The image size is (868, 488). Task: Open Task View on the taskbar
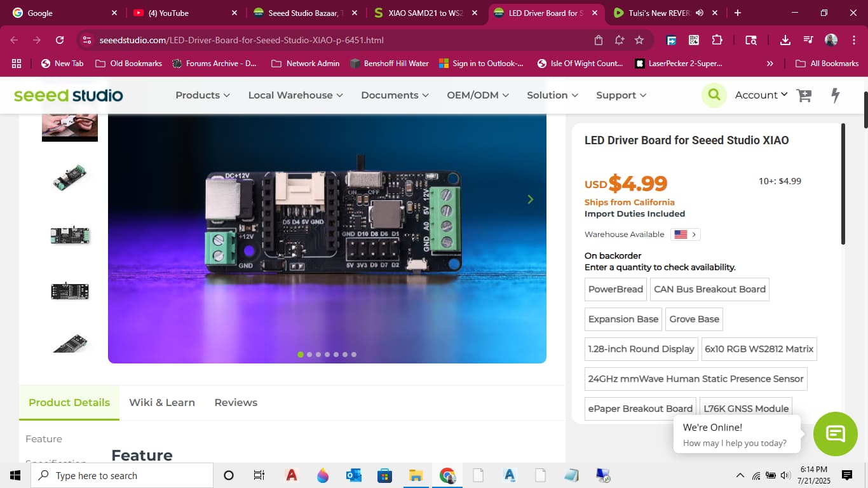[259, 475]
